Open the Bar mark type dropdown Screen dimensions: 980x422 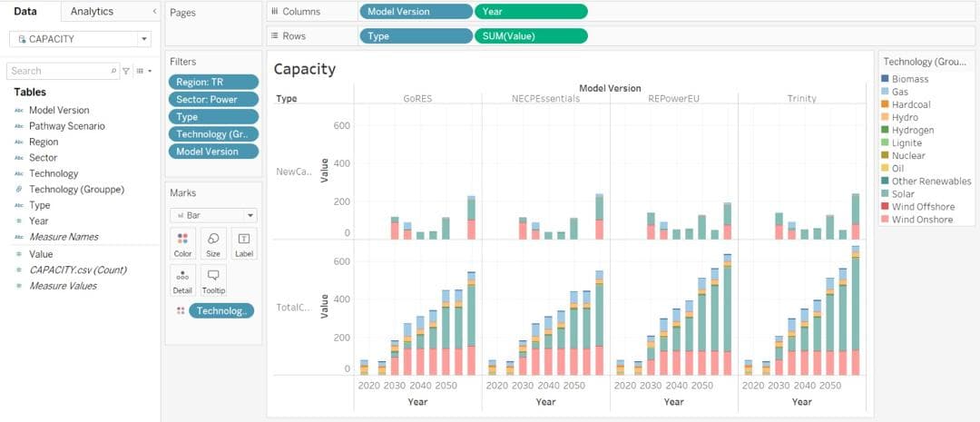213,215
